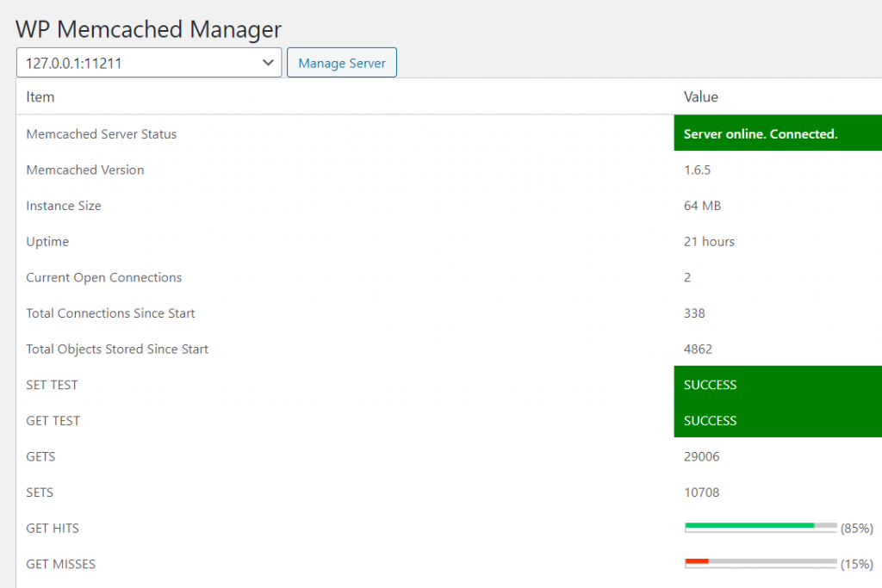Open the 127.0.0.1:11211 server dropdown

[x=149, y=63]
